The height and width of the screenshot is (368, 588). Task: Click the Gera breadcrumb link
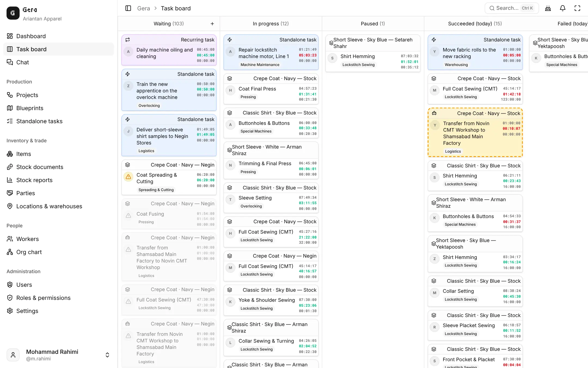(143, 8)
